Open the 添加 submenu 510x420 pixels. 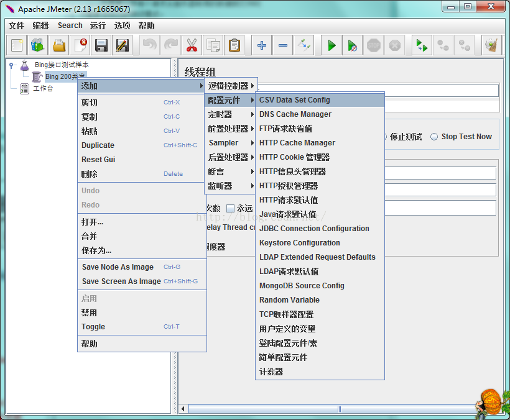141,86
